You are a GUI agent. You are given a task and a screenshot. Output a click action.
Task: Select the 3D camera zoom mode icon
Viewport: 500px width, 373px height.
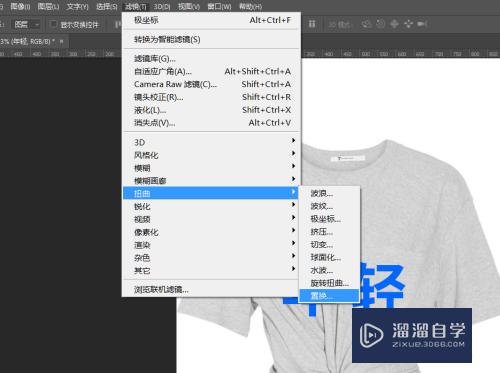422,24
